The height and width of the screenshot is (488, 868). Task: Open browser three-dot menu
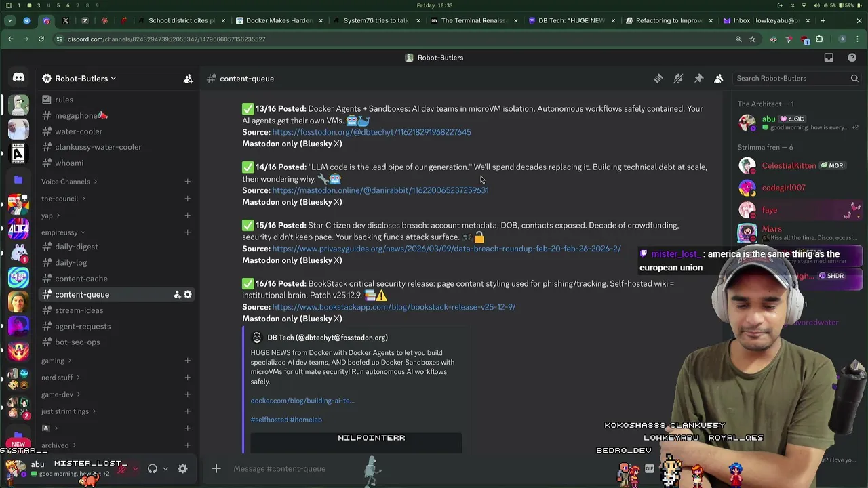[857, 39]
